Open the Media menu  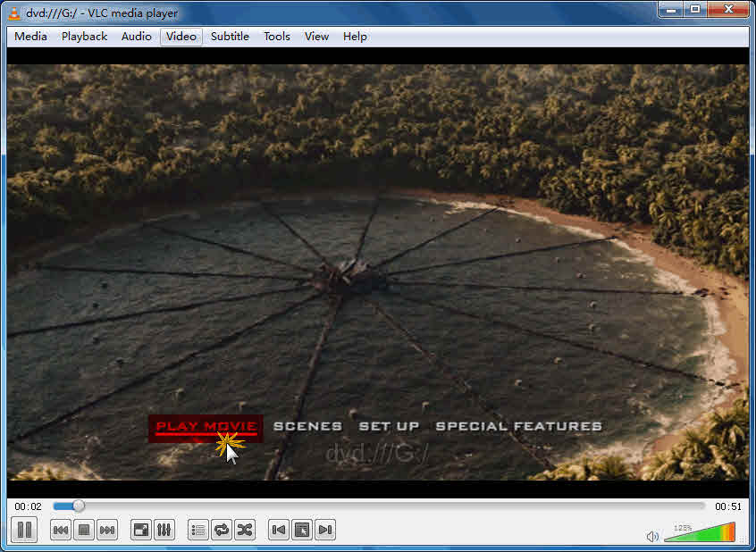(31, 37)
